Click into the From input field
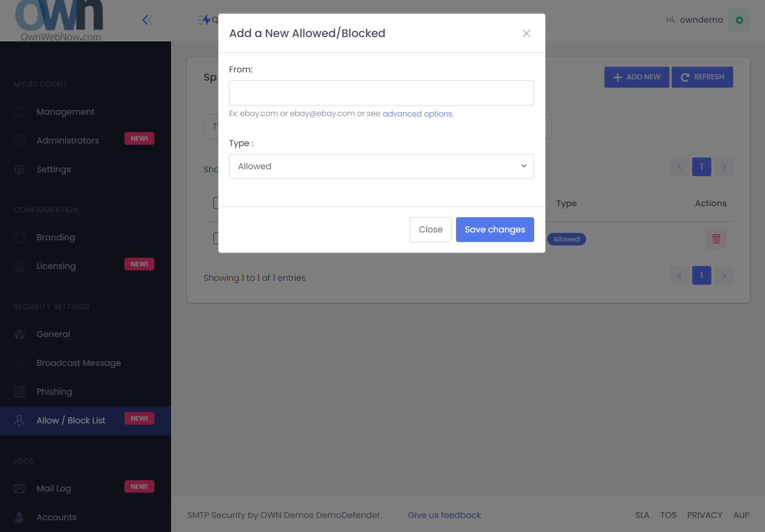Viewport: 765px width, 532px height. [381, 93]
